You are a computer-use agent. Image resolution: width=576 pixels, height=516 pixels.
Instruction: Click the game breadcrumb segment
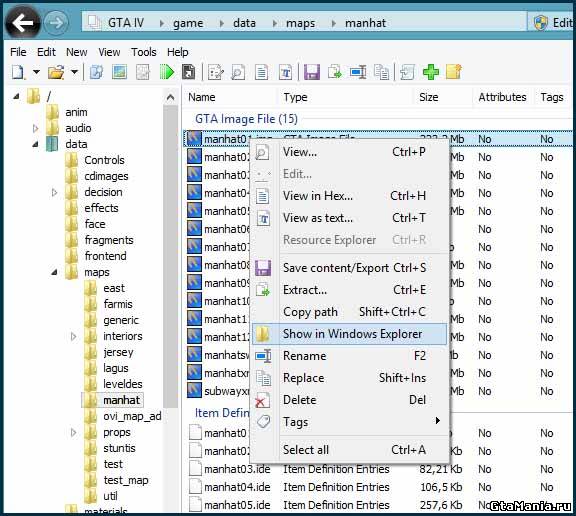pyautogui.click(x=188, y=23)
